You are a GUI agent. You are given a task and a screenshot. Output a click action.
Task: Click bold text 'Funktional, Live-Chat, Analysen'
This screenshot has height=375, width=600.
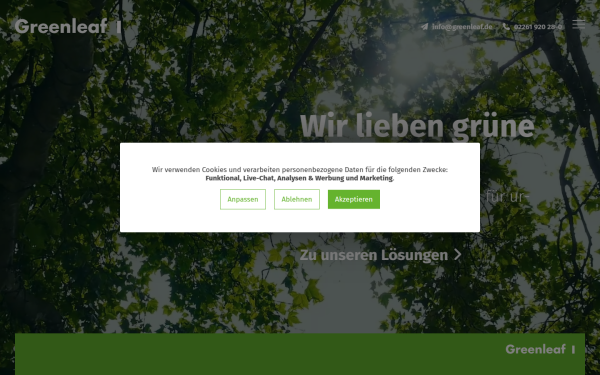[x=256, y=178]
